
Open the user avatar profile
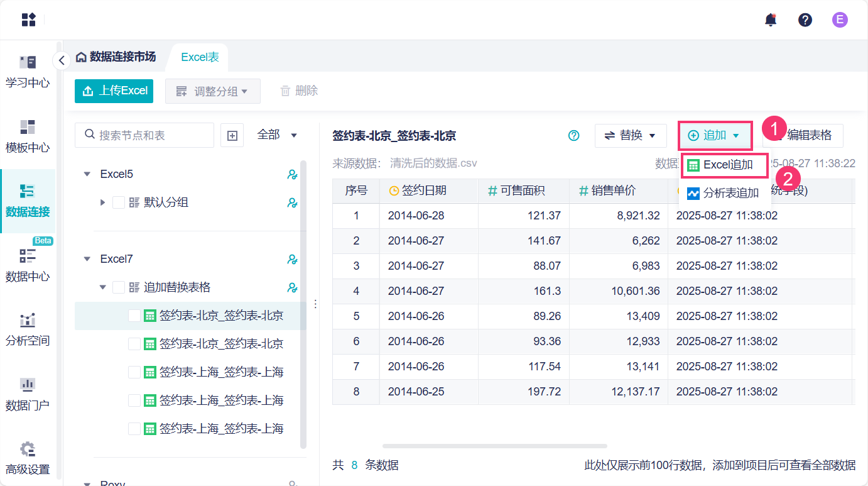coord(840,19)
